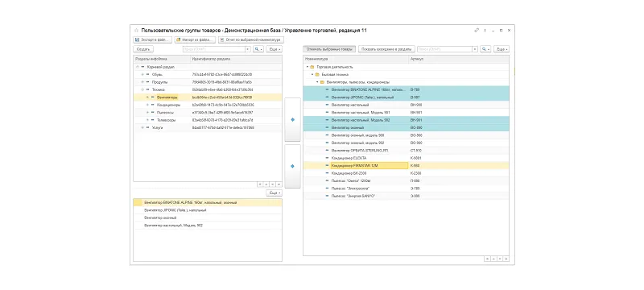Click the item icon of Пылесос "Электросила" row

click(x=328, y=188)
